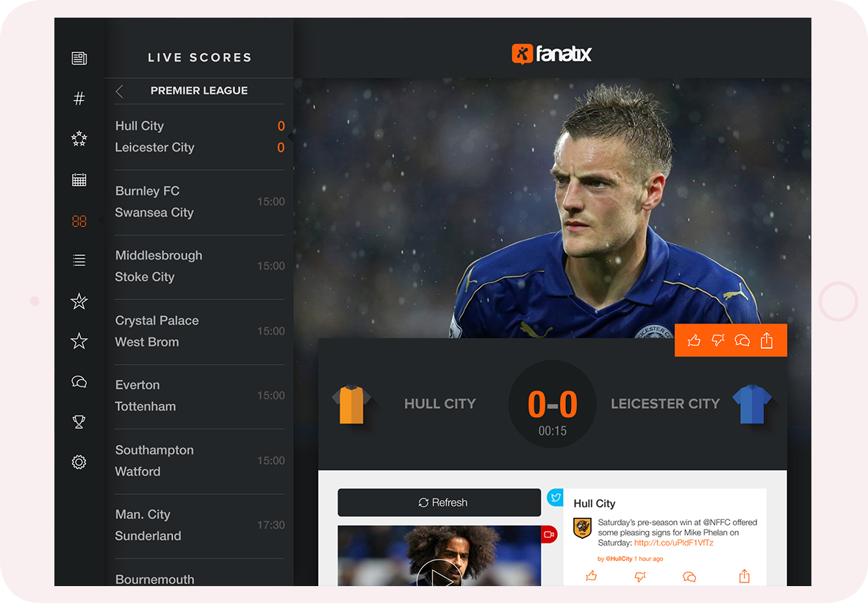Dislike the match with orange thumbs-down
This screenshot has width=868, height=603.
tap(718, 340)
